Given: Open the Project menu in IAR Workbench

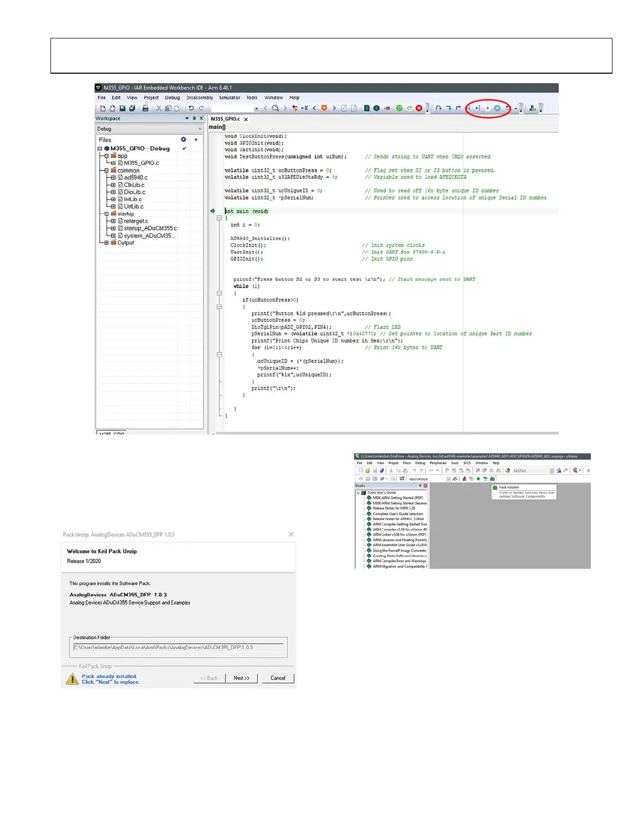Looking at the screenshot, I should pyautogui.click(x=151, y=97).
